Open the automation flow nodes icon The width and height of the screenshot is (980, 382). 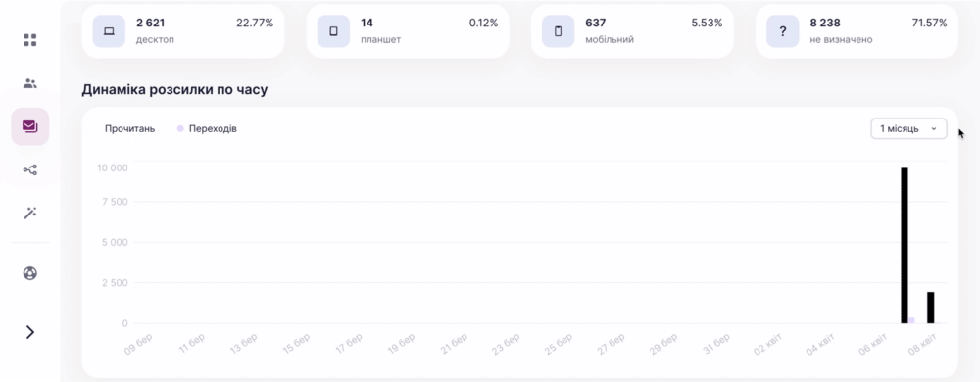tap(30, 169)
